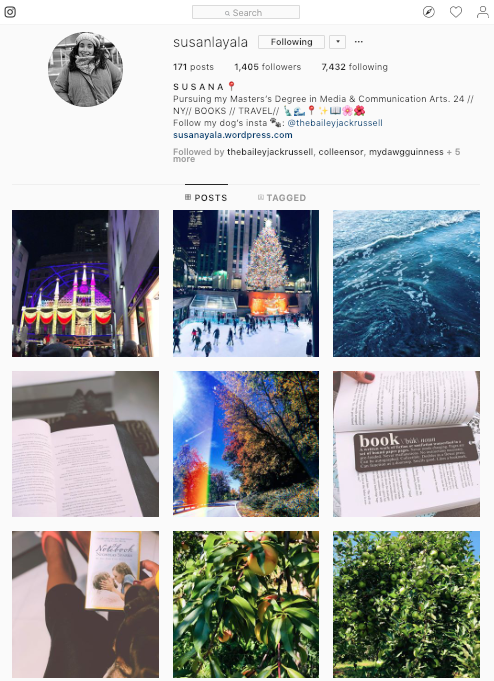Screen dimensions: 494x681
Task: Open the activity heart icon
Action: 456,12
